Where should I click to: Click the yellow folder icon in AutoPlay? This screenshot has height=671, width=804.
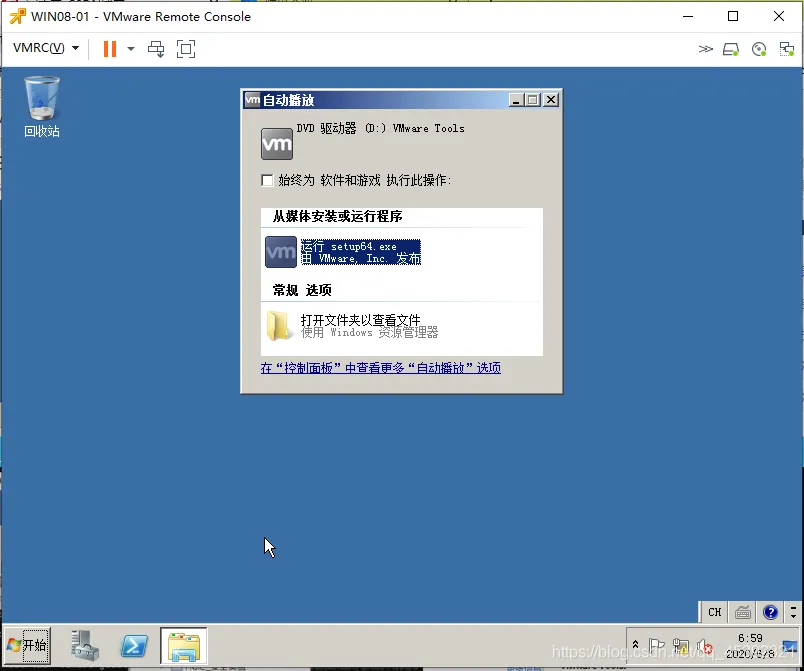click(277, 326)
